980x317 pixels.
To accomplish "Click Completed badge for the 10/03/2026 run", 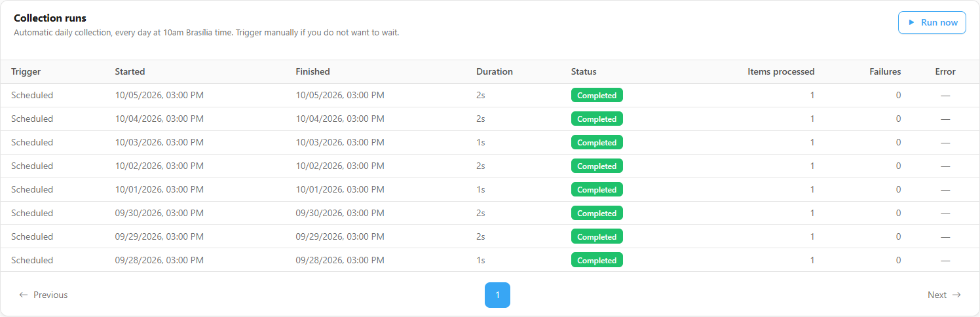I will point(597,142).
